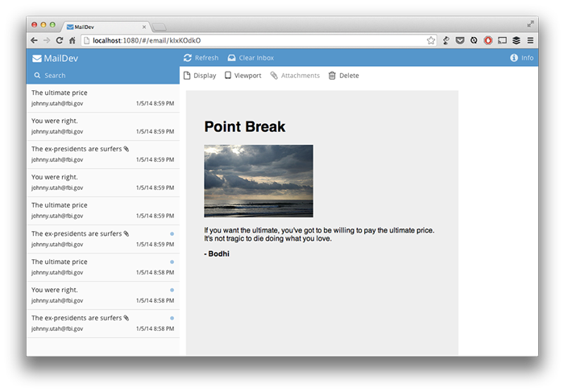Viewport: 564px width, 392px height.
Task: Open the Display menu
Action: [x=200, y=76]
